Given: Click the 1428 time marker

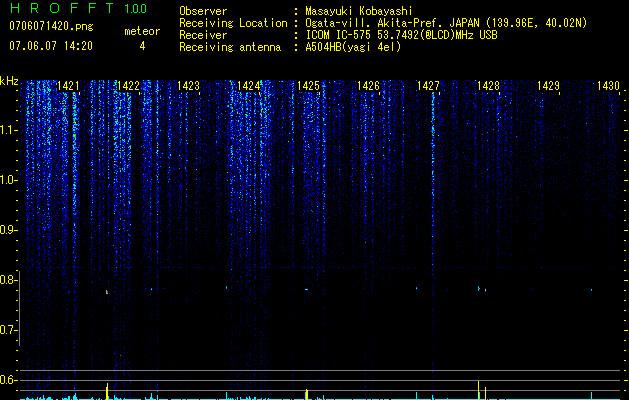Looking at the screenshot, I should click(488, 86).
